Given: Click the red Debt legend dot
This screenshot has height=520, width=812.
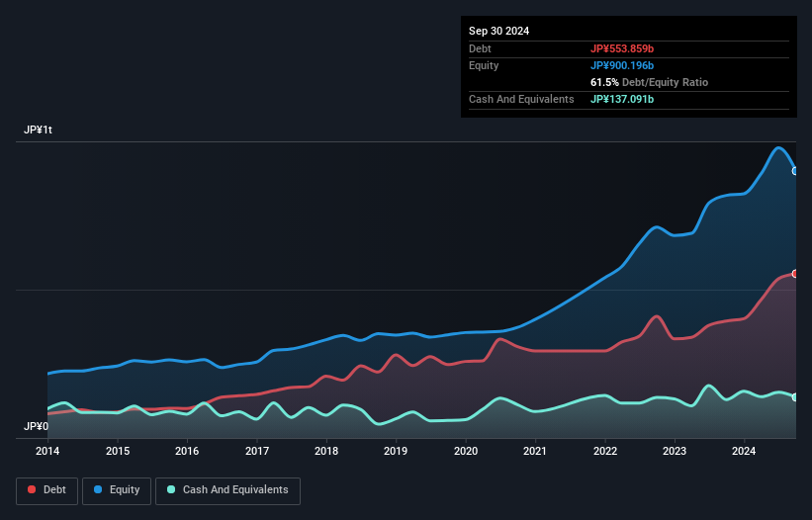Looking at the screenshot, I should (32, 489).
